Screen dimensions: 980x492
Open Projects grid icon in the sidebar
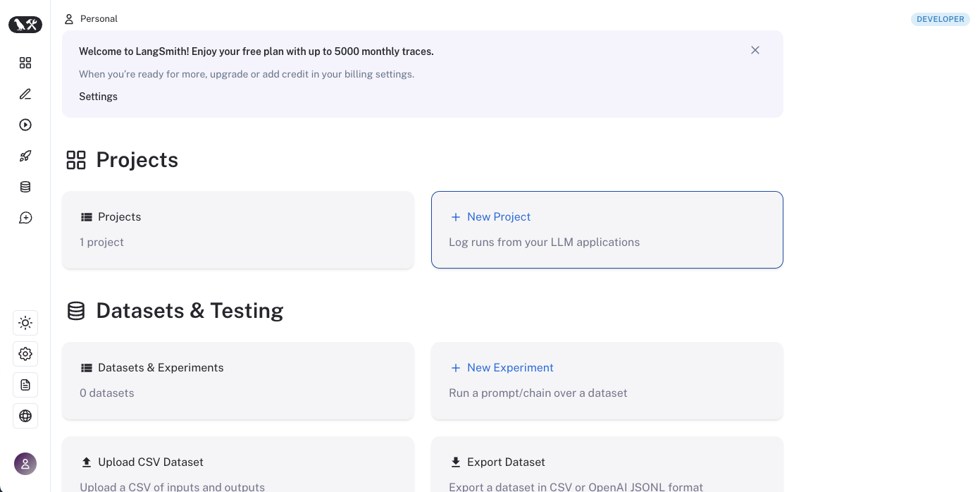pyautogui.click(x=25, y=63)
